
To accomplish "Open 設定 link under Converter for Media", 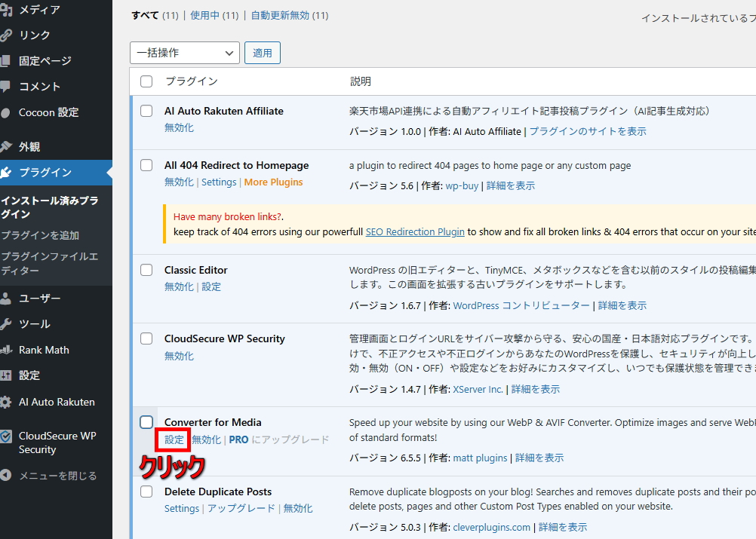I will (174, 439).
